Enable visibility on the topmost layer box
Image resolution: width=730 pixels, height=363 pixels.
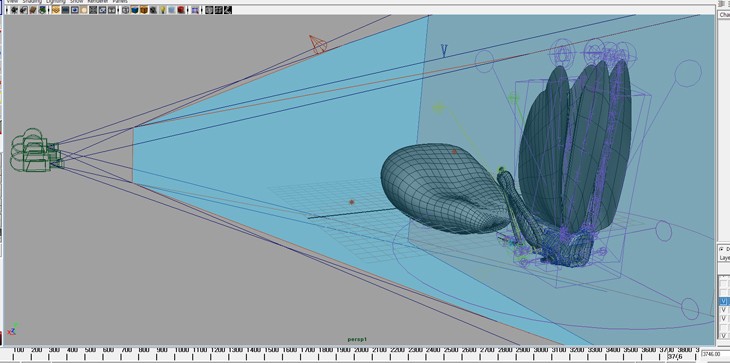click(x=723, y=282)
